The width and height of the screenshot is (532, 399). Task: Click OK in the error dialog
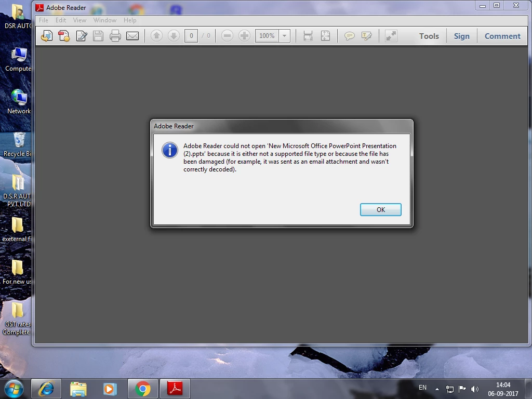[381, 210]
